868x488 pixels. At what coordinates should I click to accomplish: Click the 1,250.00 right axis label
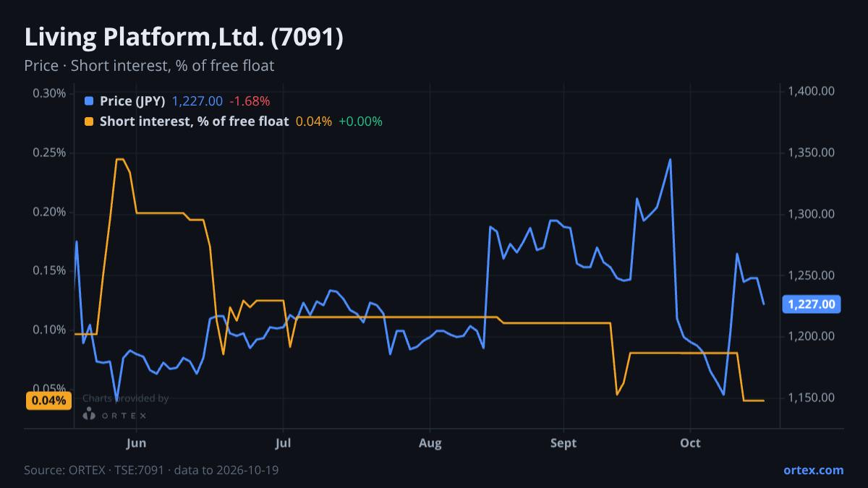tap(812, 275)
